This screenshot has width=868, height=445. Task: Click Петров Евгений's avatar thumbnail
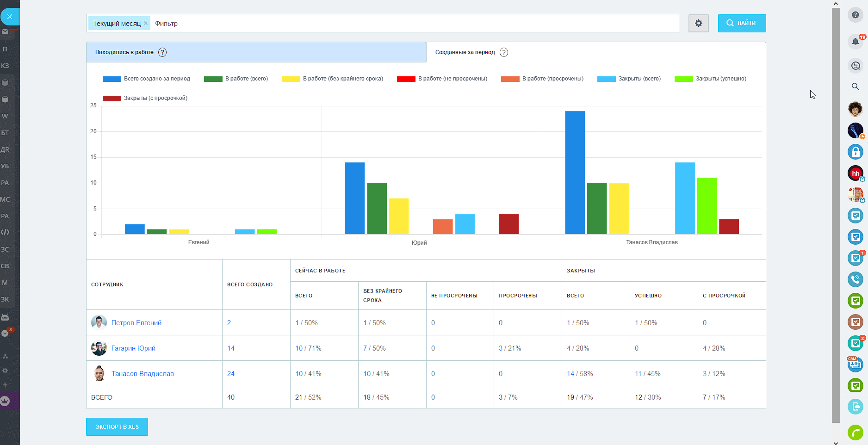click(99, 322)
